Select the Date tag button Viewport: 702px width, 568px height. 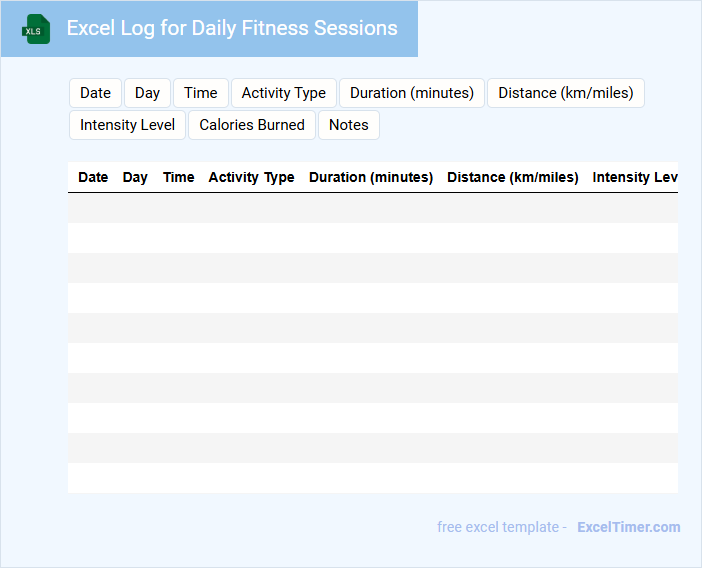95,93
